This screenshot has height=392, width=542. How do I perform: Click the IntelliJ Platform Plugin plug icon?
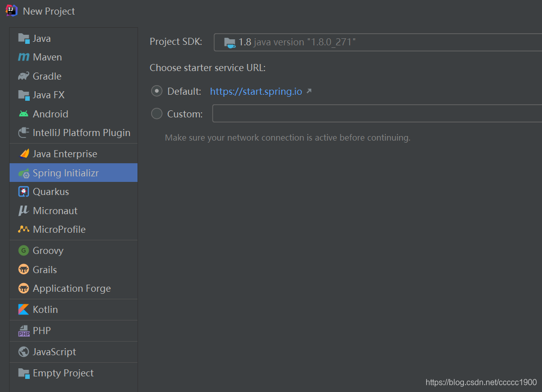(x=24, y=133)
